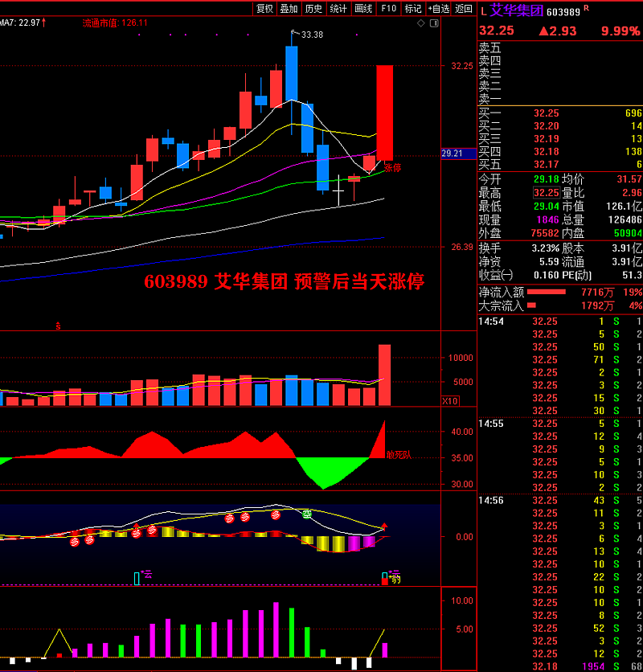643x672 pixels.
Task: Click the 统计 statistics button
Action: click(339, 8)
